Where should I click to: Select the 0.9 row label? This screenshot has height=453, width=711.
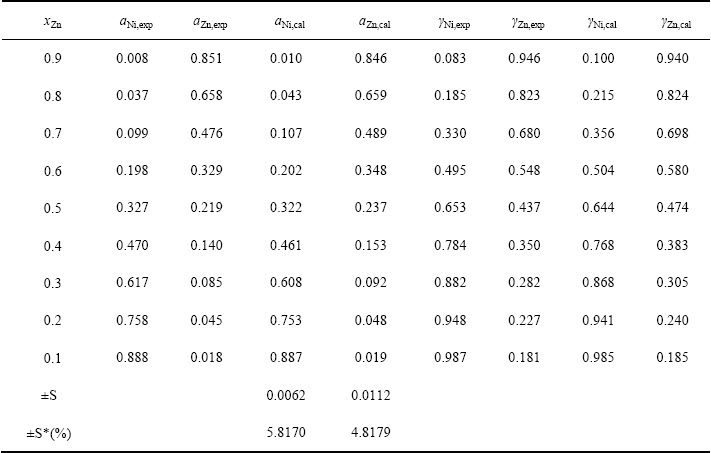click(52, 59)
